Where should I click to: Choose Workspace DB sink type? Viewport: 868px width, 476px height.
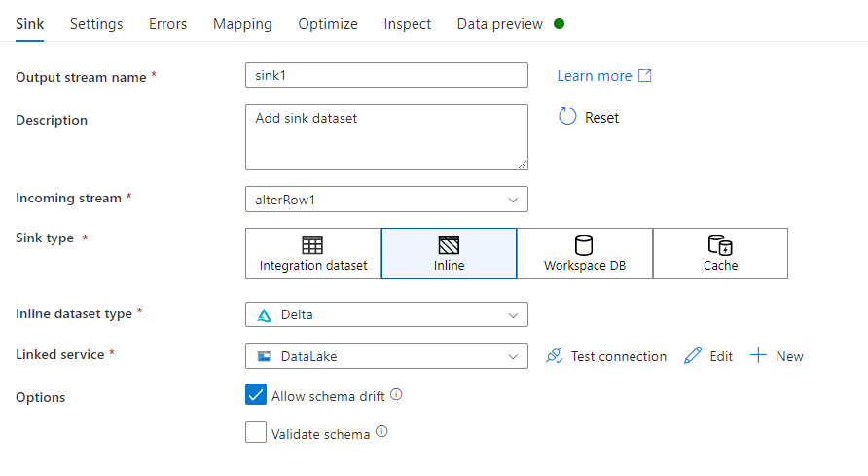(584, 253)
